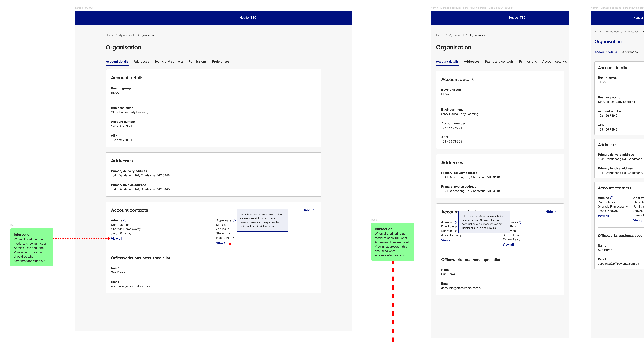644x345 pixels.
Task: Follow My account breadcrumb in rightmost frame
Action: tap(613, 32)
